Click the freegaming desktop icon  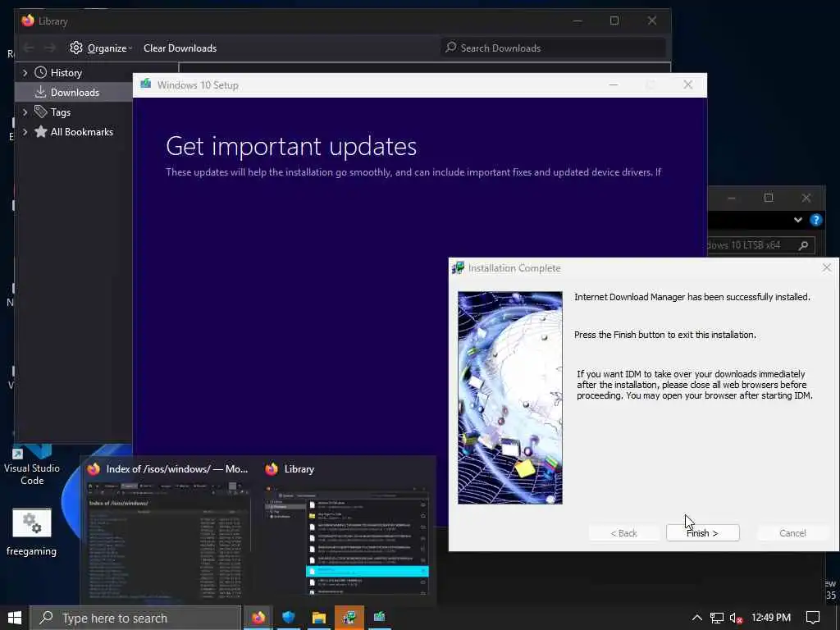tap(32, 532)
